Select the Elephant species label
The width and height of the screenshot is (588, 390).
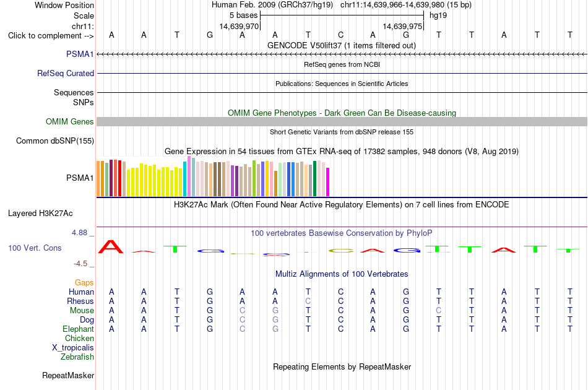(x=78, y=329)
